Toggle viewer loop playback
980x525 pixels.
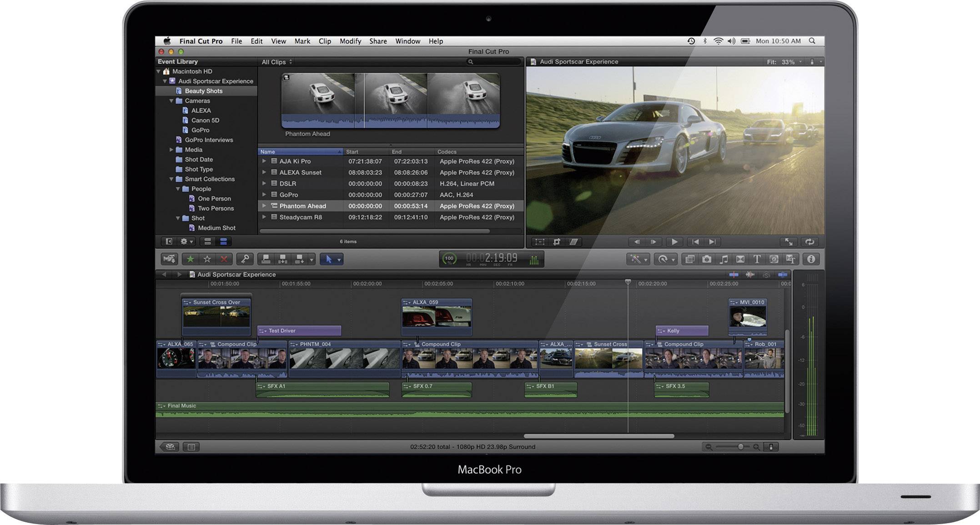coord(809,242)
